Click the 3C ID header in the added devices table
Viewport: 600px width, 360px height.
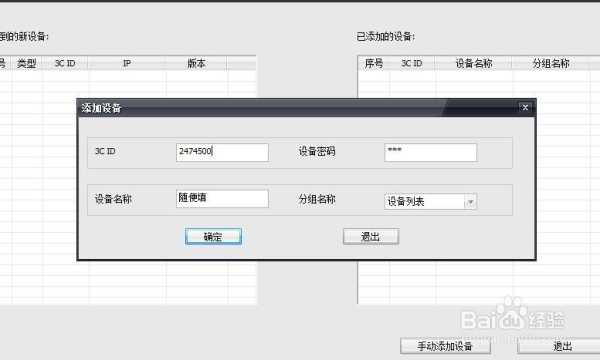tap(412, 63)
